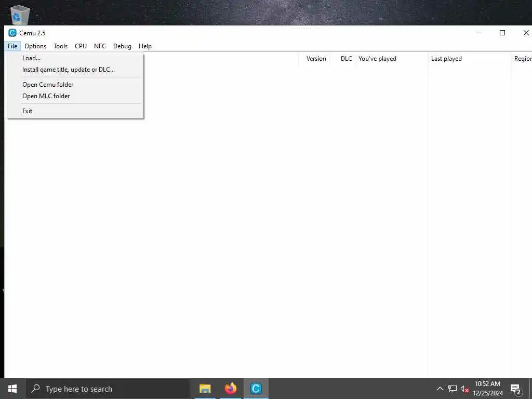Open the taskbar clock and date
Screen dimensions: 532x399
click(487, 389)
